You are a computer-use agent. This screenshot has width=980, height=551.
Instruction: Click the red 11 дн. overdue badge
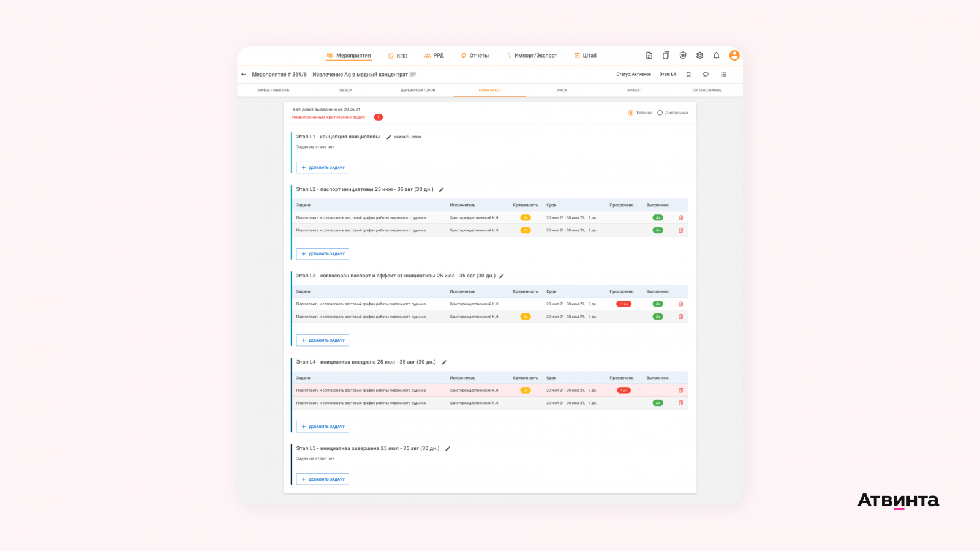coord(624,304)
